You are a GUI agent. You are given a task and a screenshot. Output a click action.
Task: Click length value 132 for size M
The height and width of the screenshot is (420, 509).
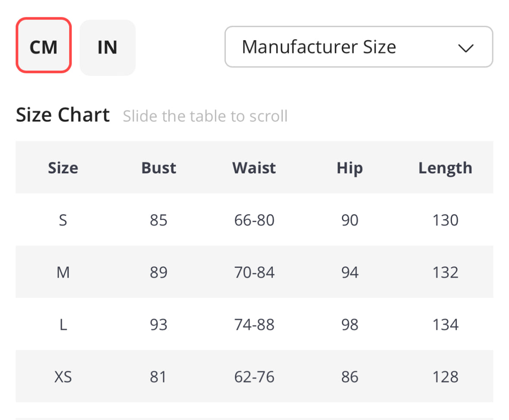[446, 273]
